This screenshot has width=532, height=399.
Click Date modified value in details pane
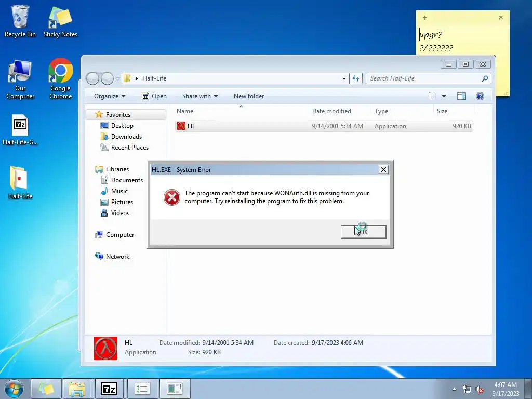[x=228, y=343]
